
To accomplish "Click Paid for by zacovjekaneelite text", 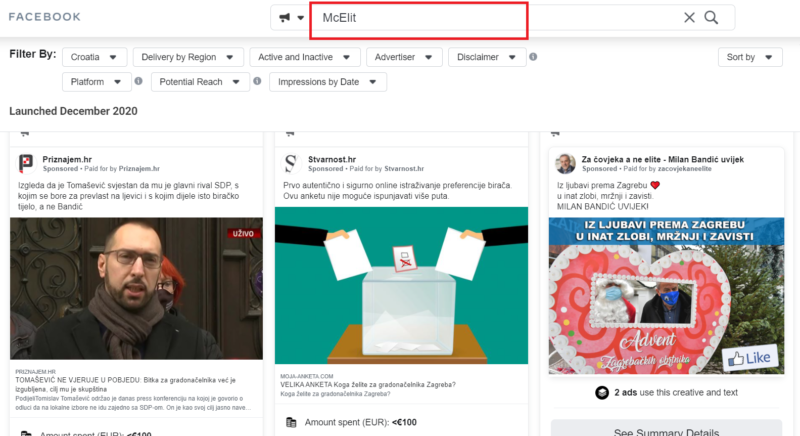I will [x=667, y=169].
